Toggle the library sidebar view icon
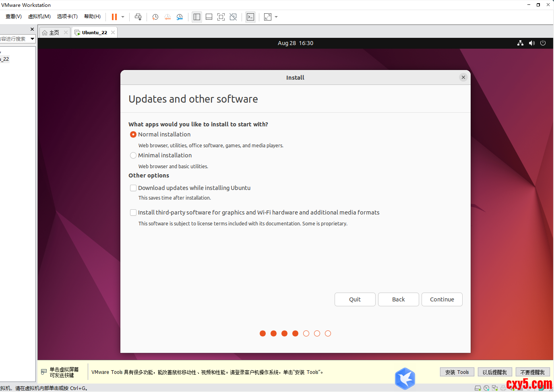Screen dimensions: 554x392 pyautogui.click(x=197, y=17)
